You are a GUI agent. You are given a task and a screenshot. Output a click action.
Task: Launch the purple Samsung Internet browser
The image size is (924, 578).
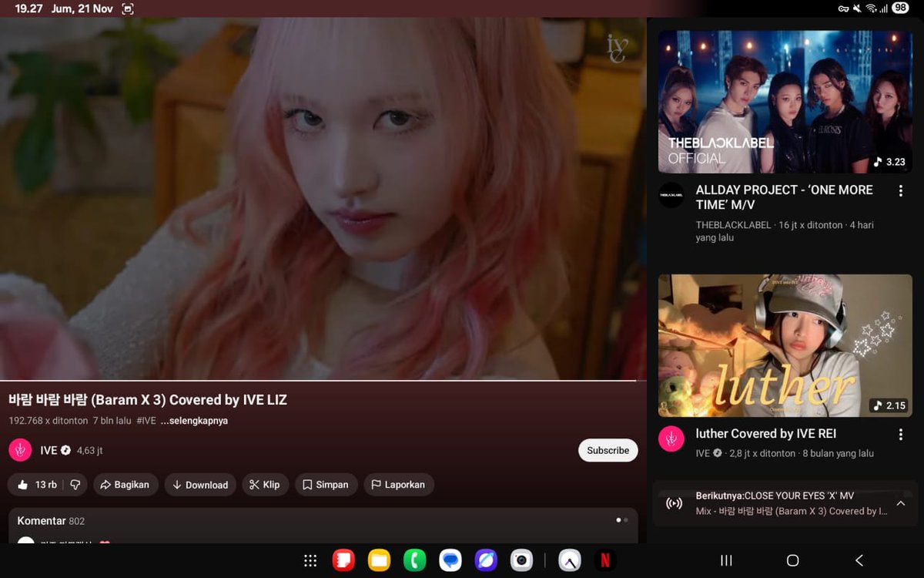pos(486,560)
